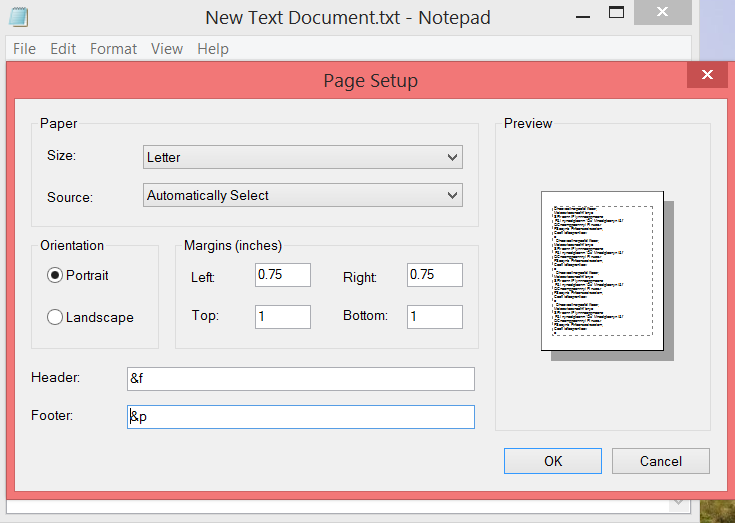Expand the paper Source dropdown
Image resolution: width=735 pixels, height=523 pixels.
point(302,196)
